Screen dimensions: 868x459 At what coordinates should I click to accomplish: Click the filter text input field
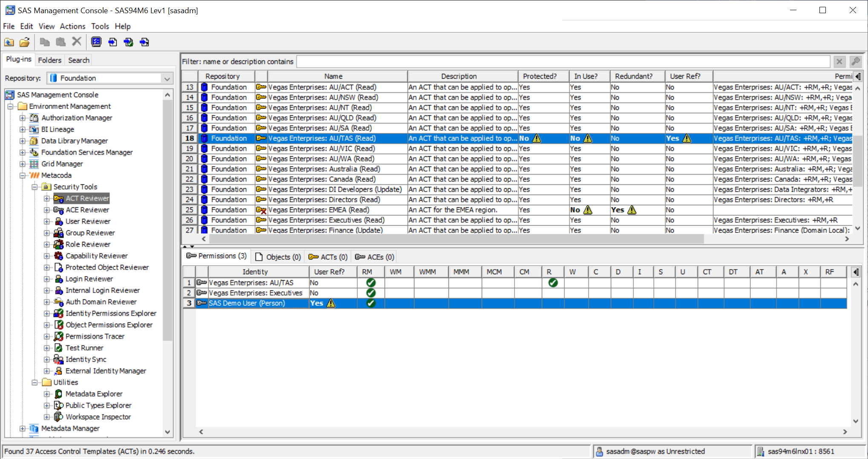click(x=563, y=62)
